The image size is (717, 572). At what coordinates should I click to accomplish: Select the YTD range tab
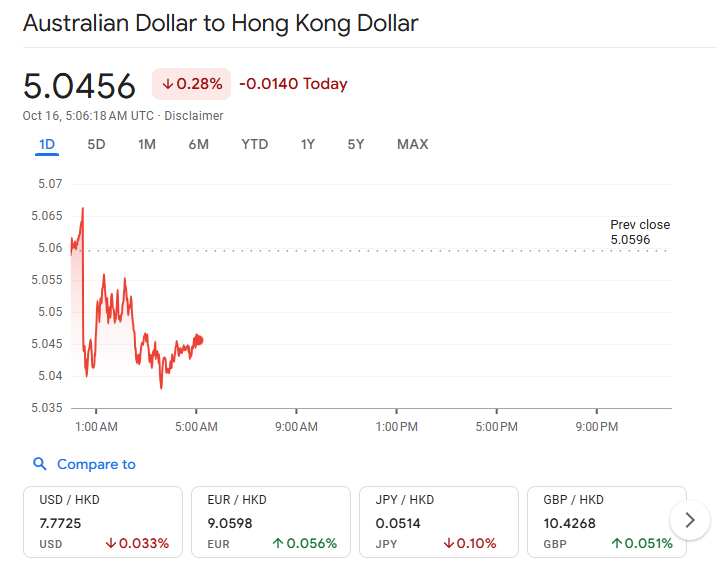tap(255, 144)
